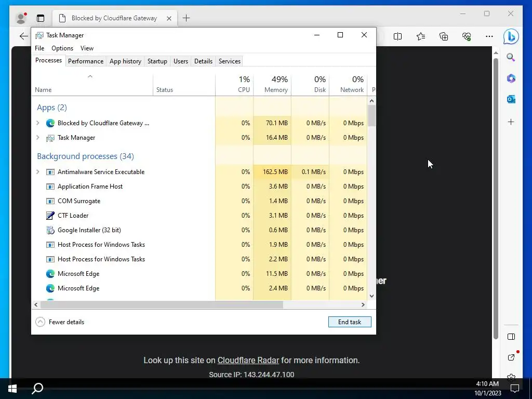Sort processes by CPU column
532x399 pixels.
coord(234,84)
